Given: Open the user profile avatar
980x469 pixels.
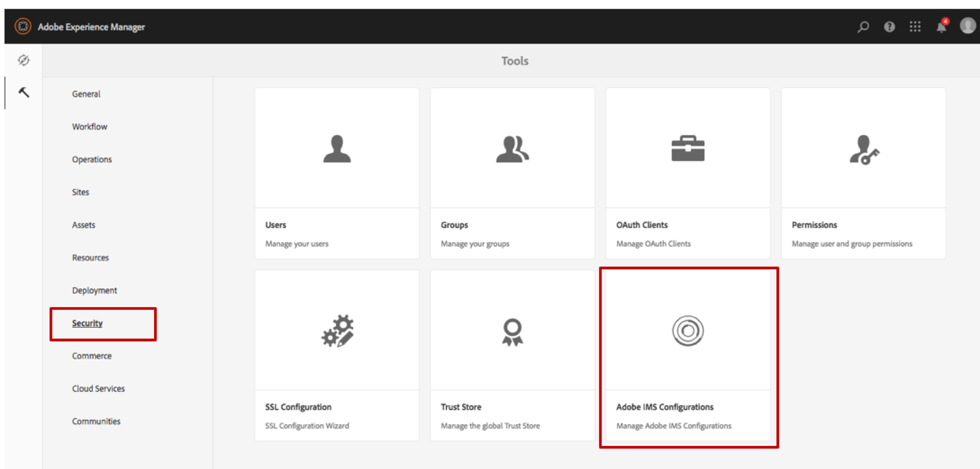Looking at the screenshot, I should pyautogui.click(x=968, y=26).
